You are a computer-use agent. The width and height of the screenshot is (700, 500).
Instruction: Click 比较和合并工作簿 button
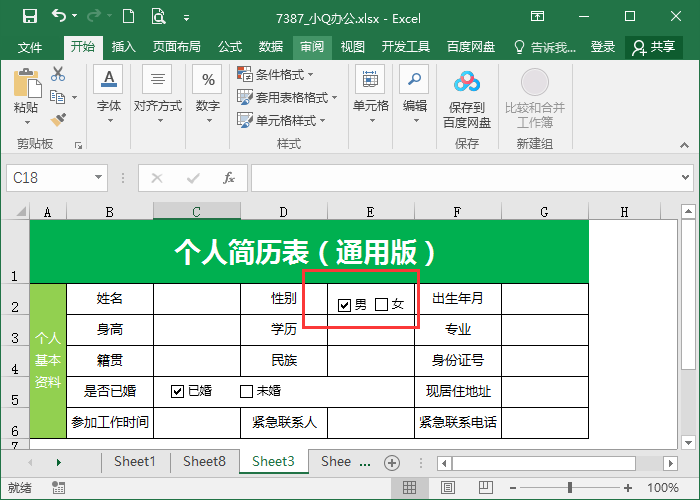pyautogui.click(x=535, y=100)
